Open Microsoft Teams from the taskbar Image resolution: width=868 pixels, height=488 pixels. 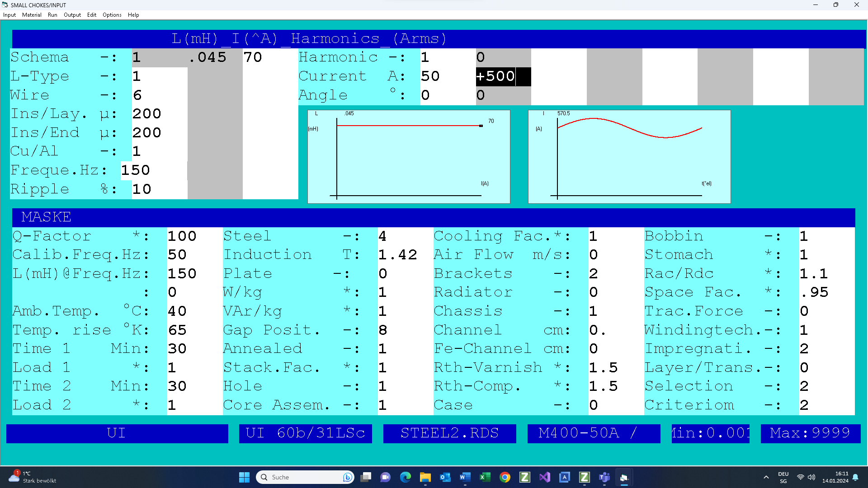(x=604, y=477)
